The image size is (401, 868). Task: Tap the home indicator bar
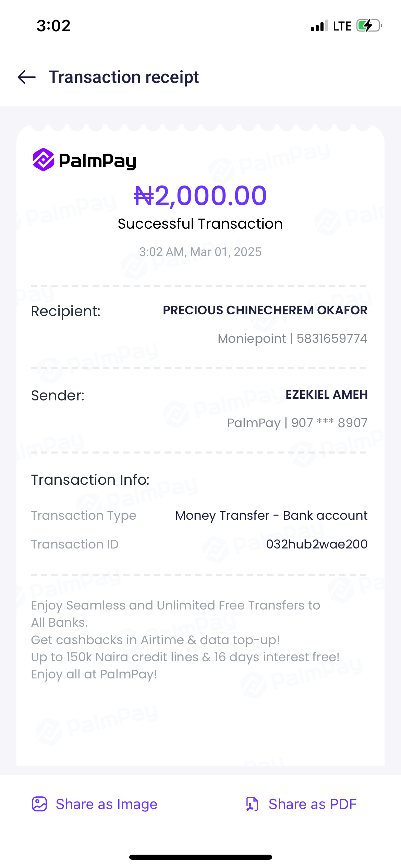coord(200,857)
